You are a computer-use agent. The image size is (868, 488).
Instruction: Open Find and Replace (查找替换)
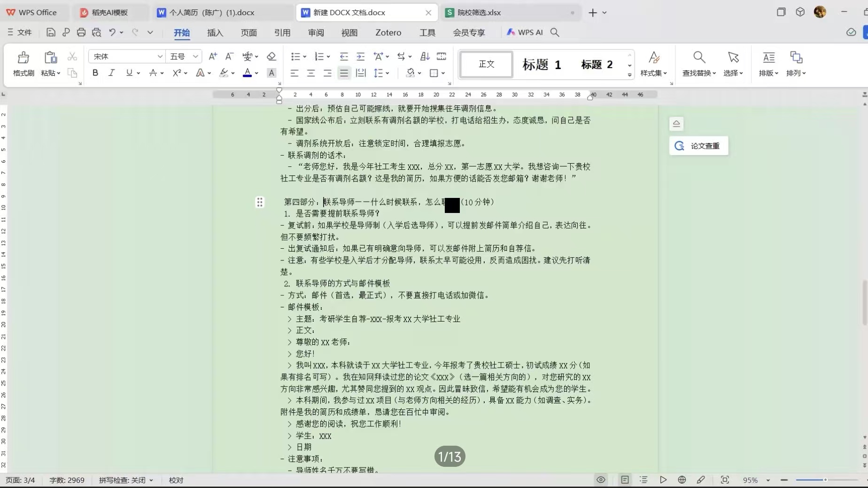pos(699,63)
